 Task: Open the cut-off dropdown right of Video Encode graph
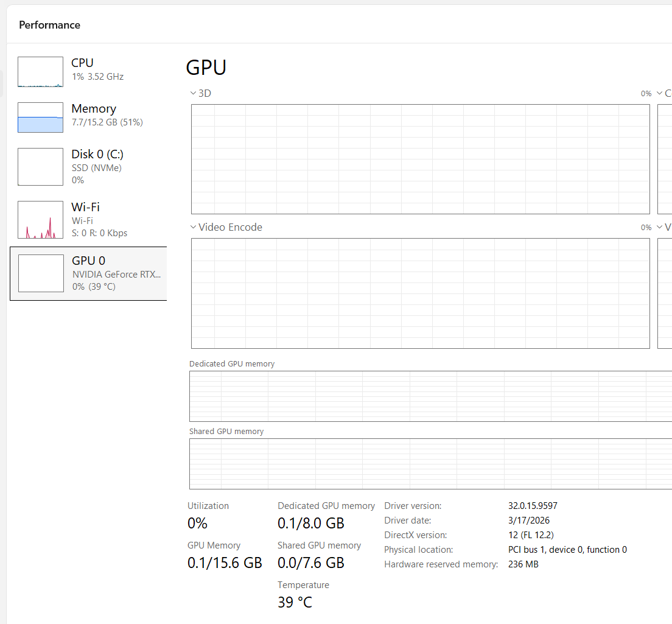point(660,228)
